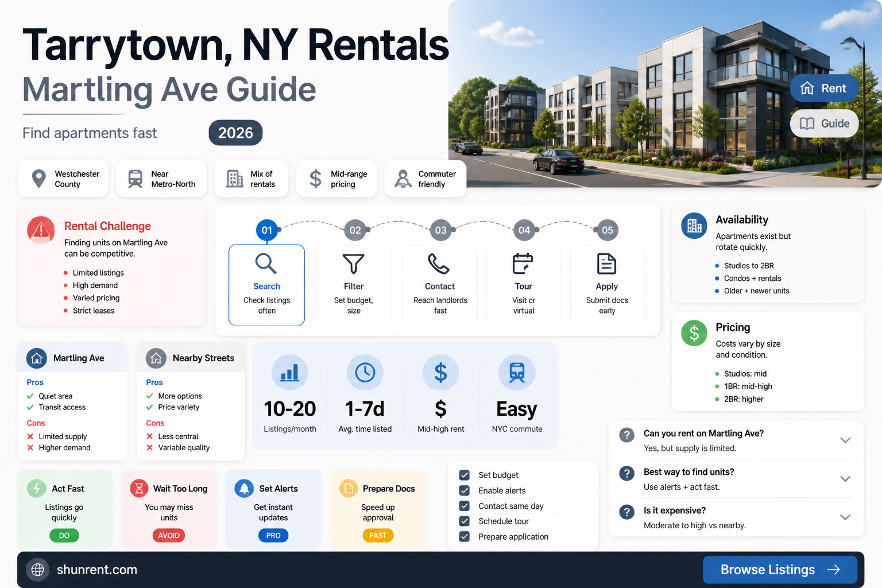
Task: Click the Commuter friendly person icon
Action: (403, 179)
